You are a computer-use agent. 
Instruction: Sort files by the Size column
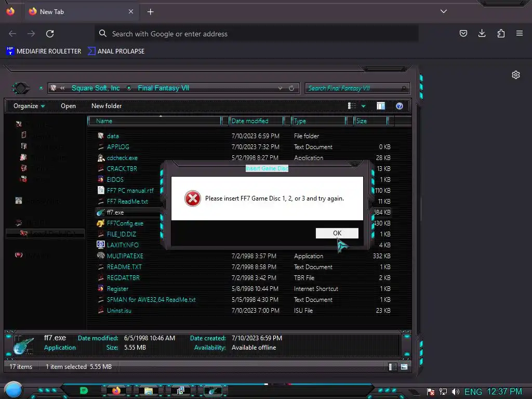pos(370,121)
